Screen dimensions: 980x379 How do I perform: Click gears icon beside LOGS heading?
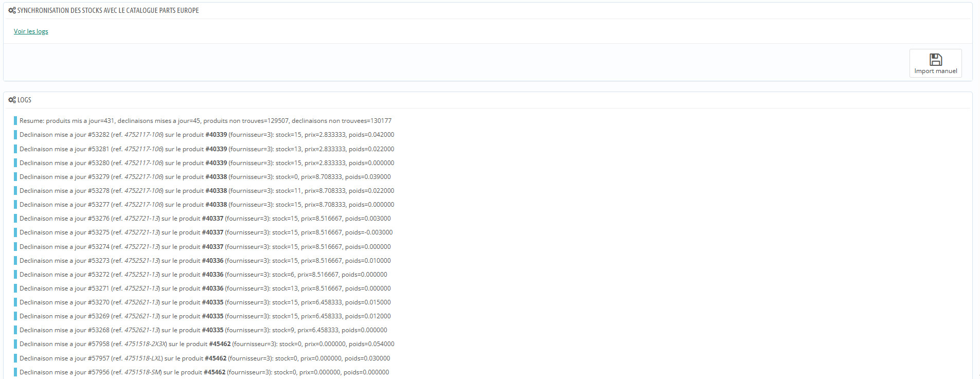point(12,100)
